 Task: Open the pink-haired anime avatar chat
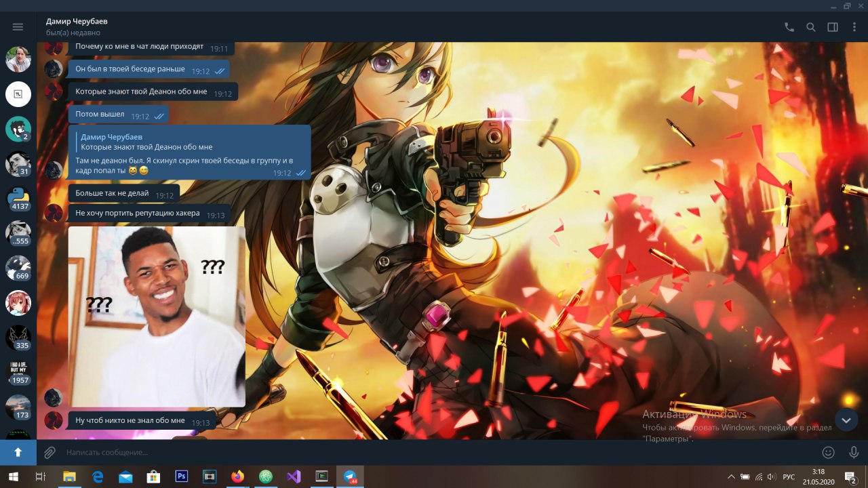pyautogui.click(x=18, y=302)
